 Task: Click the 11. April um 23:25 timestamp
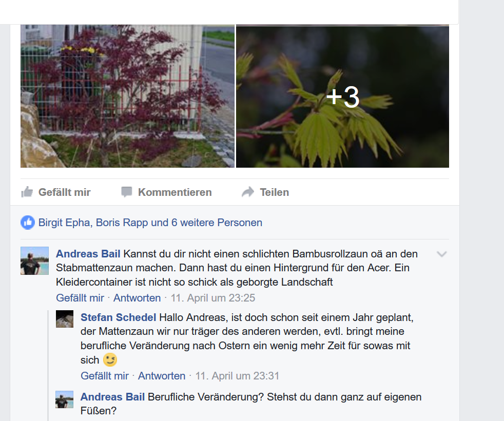coord(213,298)
